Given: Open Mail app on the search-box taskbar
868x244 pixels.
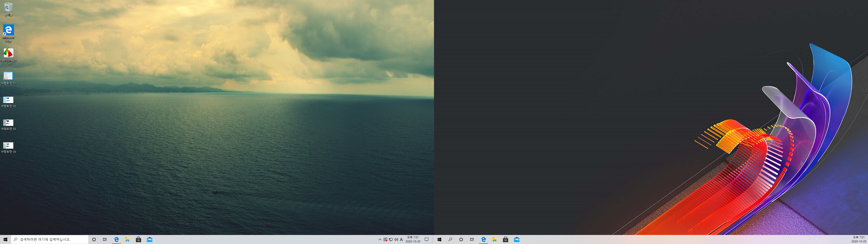Looking at the screenshot, I should tap(150, 240).
